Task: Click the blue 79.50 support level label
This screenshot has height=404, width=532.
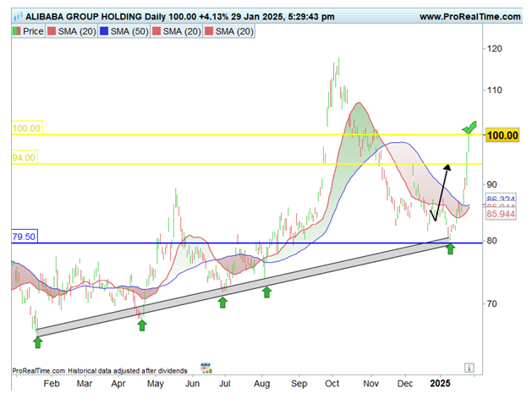Action: tap(24, 237)
